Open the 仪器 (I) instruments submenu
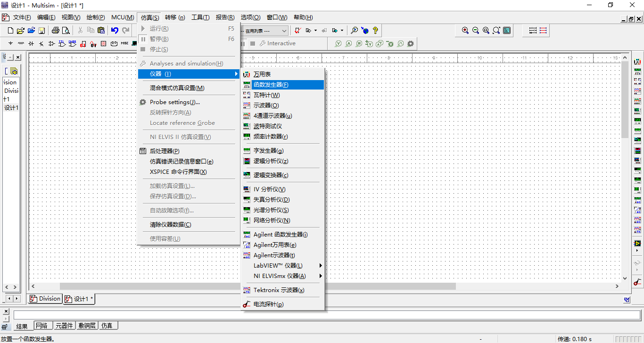 click(x=189, y=74)
